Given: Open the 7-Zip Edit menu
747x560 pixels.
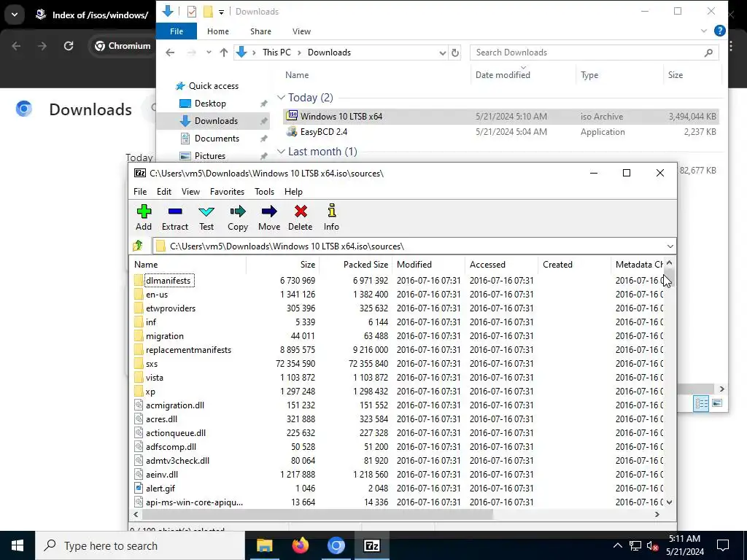Looking at the screenshot, I should tap(164, 192).
